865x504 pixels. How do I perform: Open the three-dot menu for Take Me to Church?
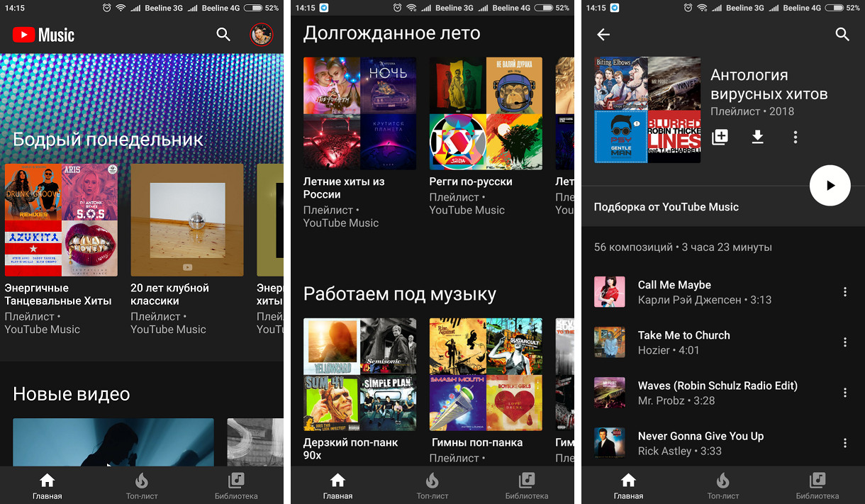coord(844,342)
